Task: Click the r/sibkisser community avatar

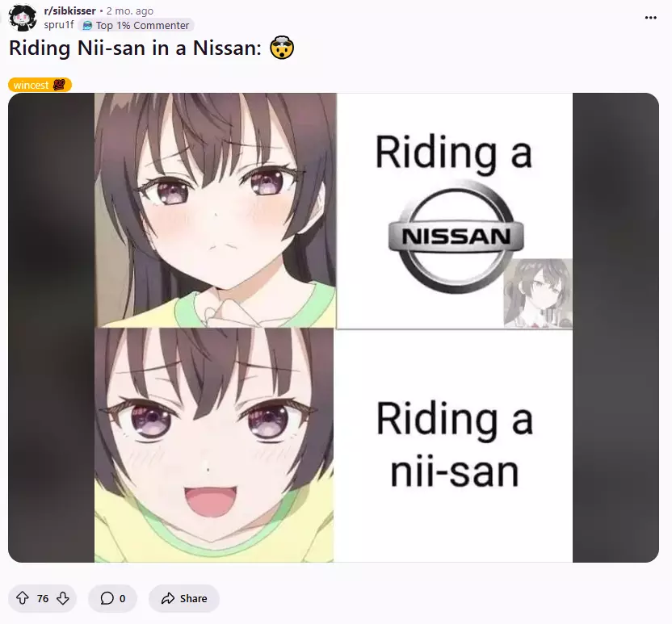Action: pyautogui.click(x=23, y=18)
